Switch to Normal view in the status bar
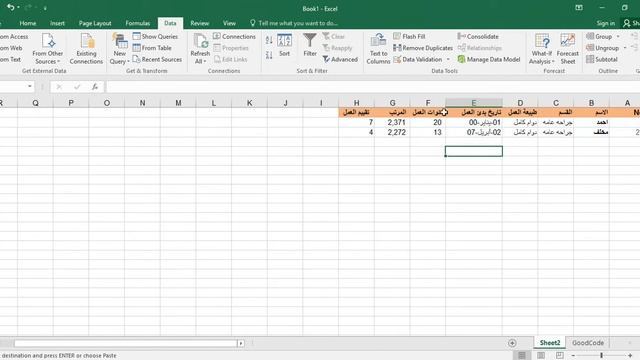This screenshot has height=360, width=640. pos(522,356)
